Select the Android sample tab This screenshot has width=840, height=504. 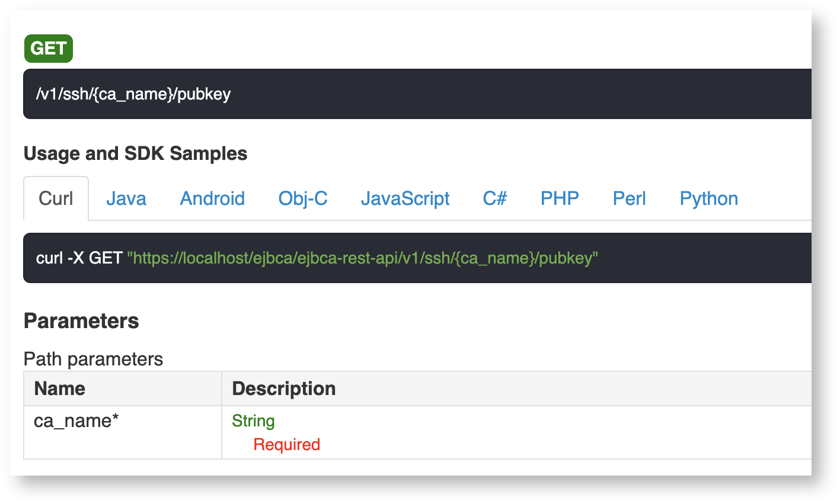click(212, 198)
